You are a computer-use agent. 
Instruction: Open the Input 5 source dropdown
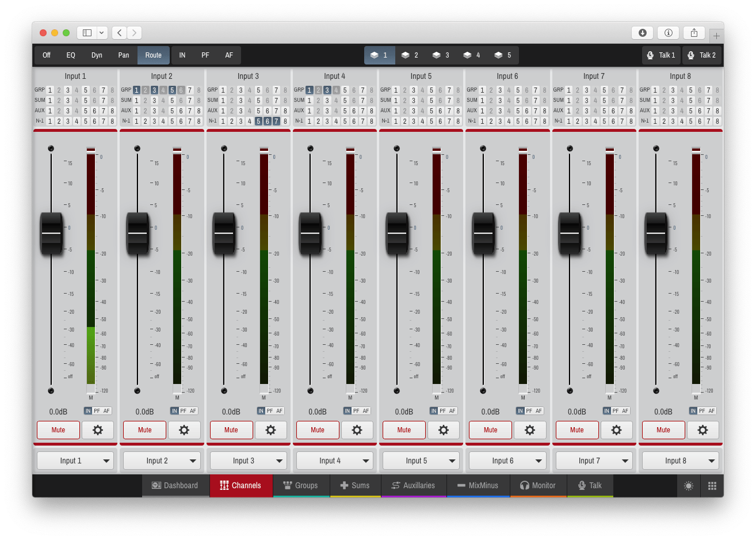click(x=421, y=461)
